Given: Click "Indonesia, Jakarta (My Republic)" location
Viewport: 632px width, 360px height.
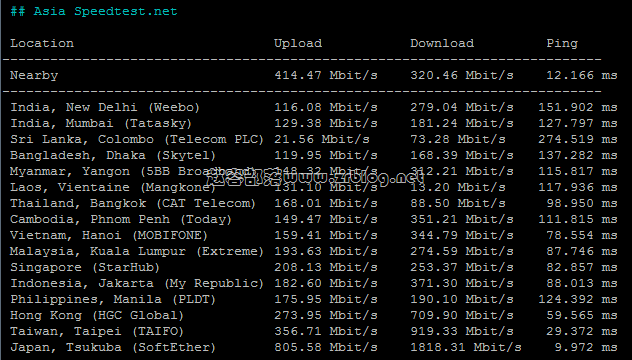Looking at the screenshot, I should click(x=137, y=283).
